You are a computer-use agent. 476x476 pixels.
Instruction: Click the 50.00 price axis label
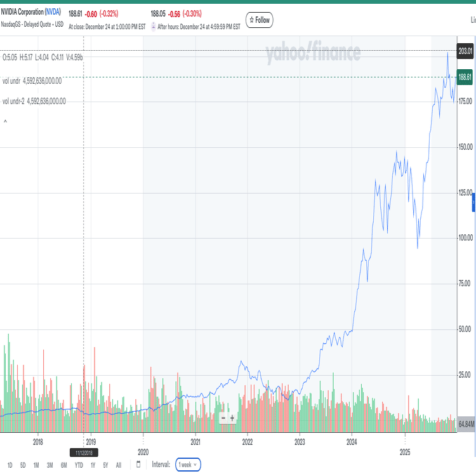point(465,329)
